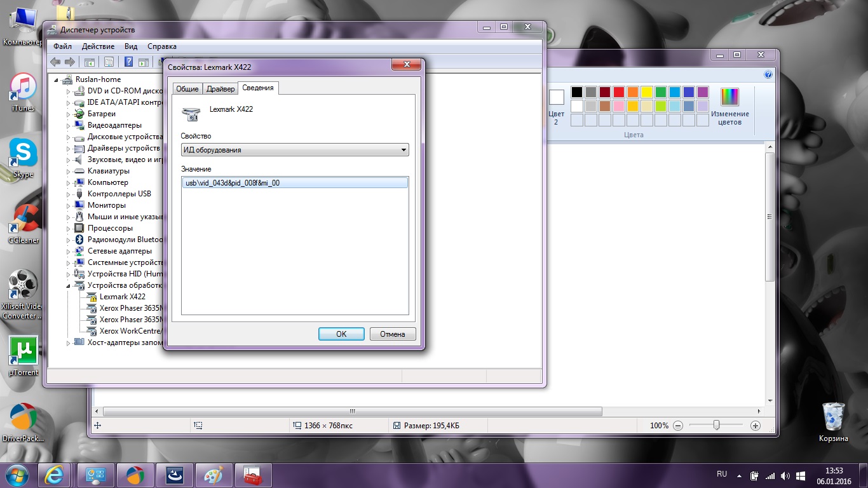
Task: Click the Отмена button
Action: (x=392, y=334)
